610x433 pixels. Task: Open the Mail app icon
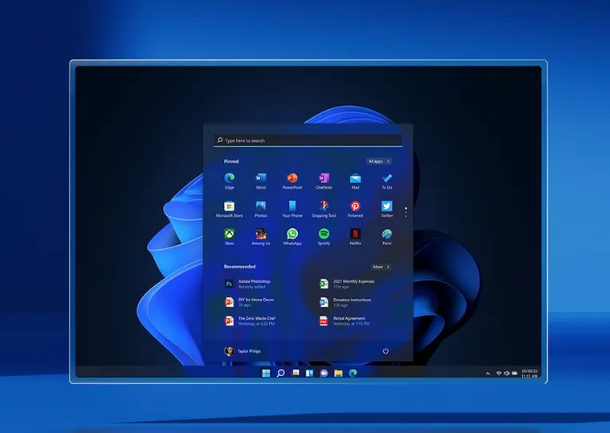pos(355,181)
